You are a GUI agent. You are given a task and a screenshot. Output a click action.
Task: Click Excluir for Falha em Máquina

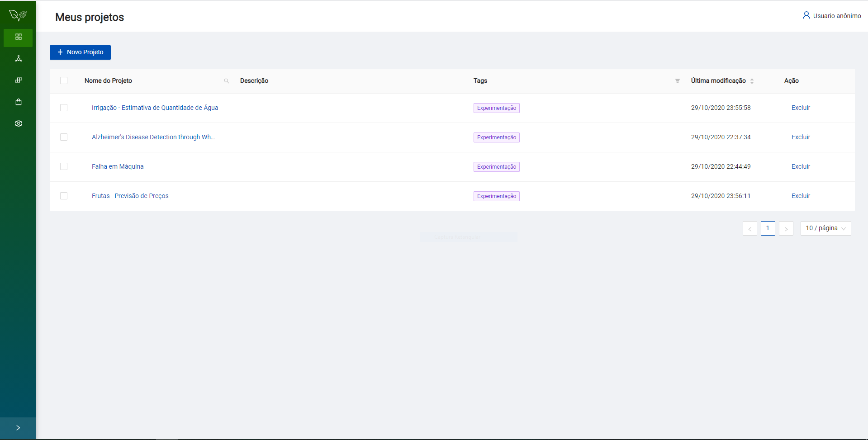coord(801,166)
